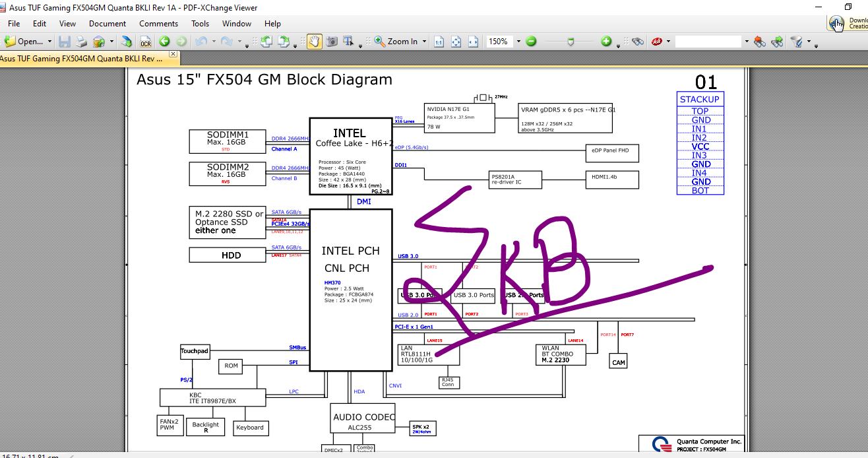Click the STACKUP table header
The image size is (868, 458).
(700, 99)
